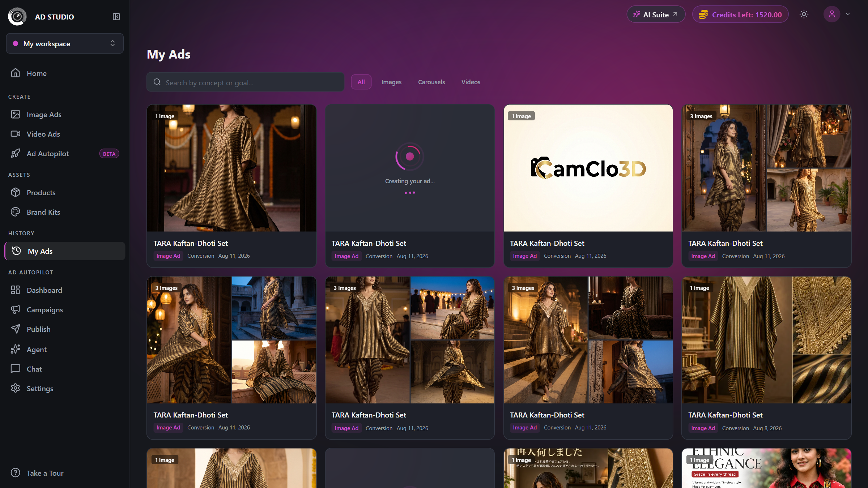The image size is (868, 488).
Task: Click the Take a Tour question mark icon
Action: [16, 473]
